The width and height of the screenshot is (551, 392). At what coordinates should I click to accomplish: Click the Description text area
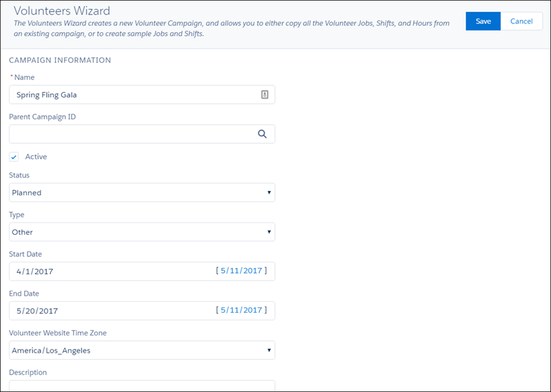point(142,386)
